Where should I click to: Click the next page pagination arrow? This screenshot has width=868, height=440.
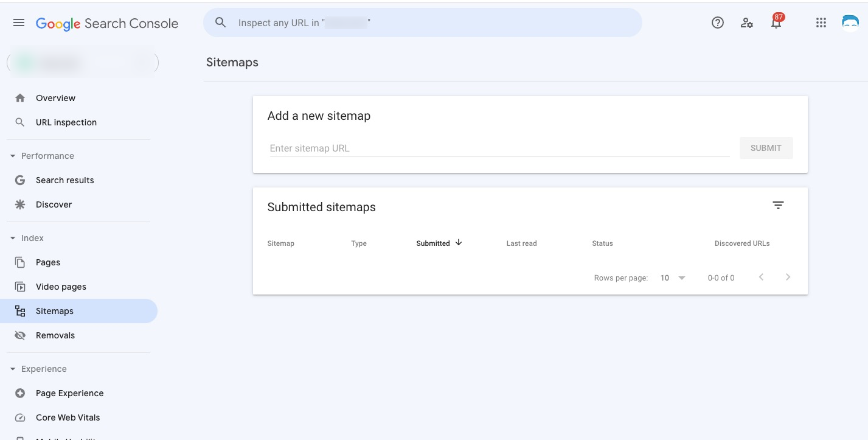(x=788, y=277)
